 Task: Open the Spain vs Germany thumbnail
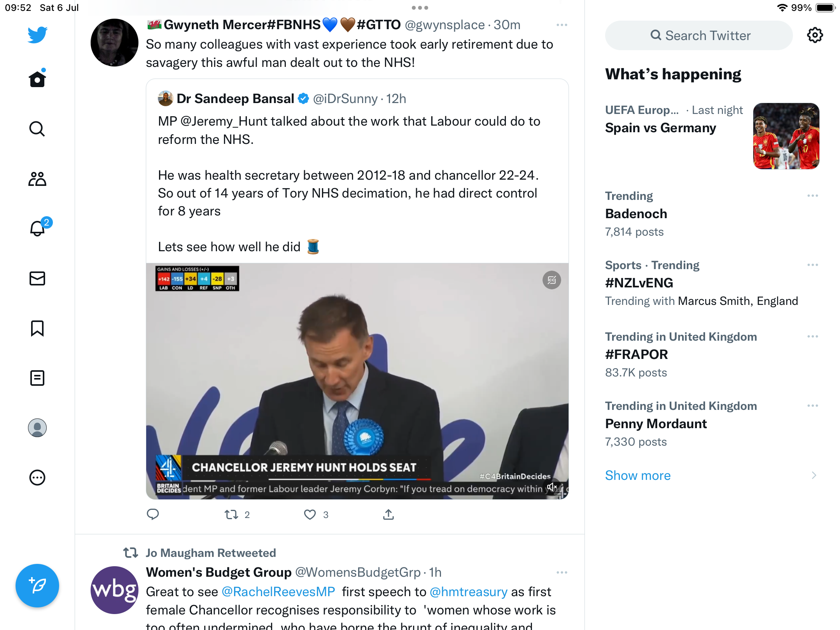[786, 136]
